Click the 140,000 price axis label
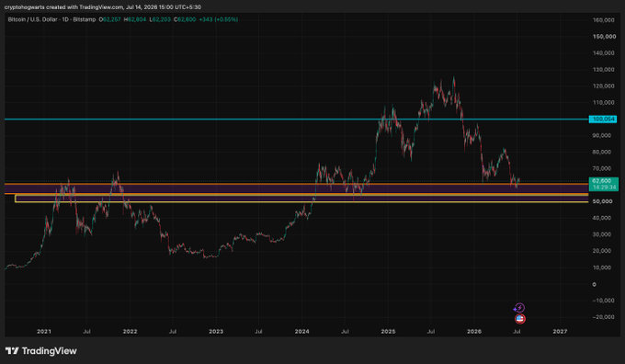This screenshot has width=625, height=364. click(603, 53)
